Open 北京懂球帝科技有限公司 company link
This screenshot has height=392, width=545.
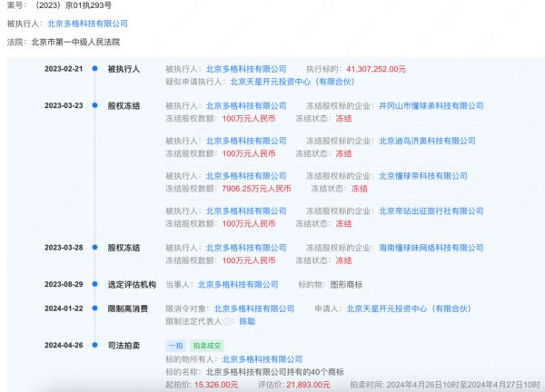422,176
